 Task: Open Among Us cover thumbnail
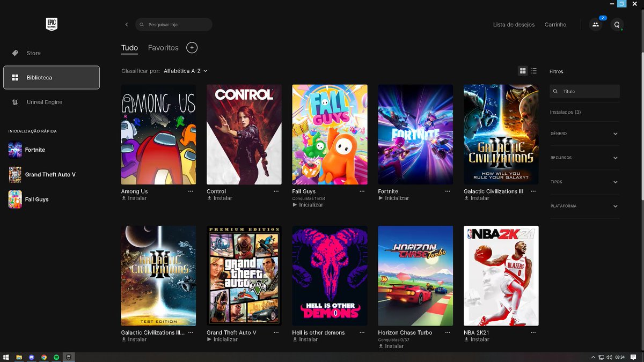click(158, 135)
